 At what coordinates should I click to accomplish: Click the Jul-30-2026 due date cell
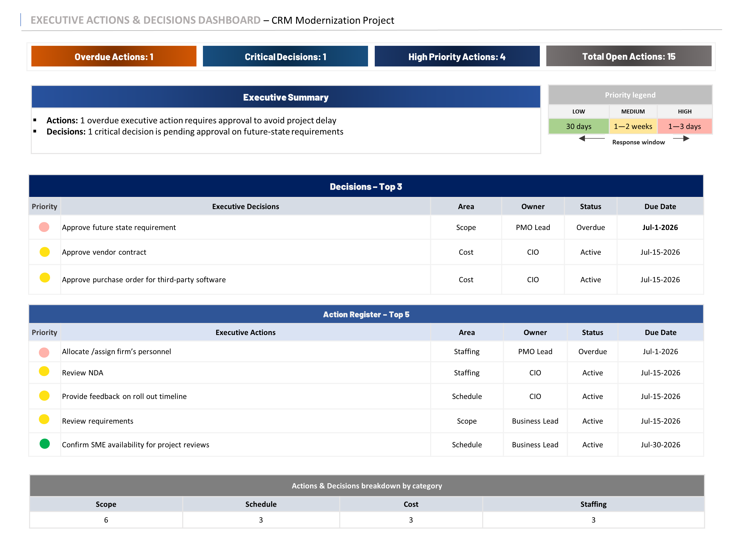661,445
